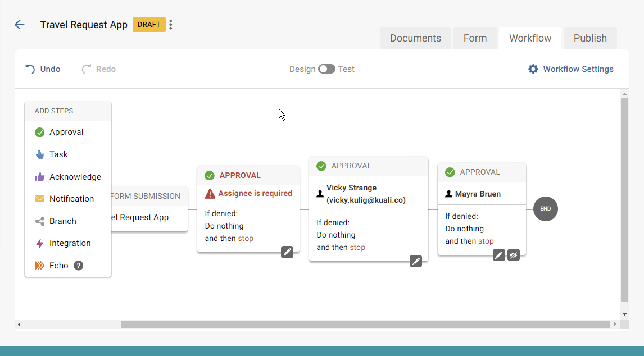Choose the Notification envelope icon
The image size is (644, 356).
point(39,199)
